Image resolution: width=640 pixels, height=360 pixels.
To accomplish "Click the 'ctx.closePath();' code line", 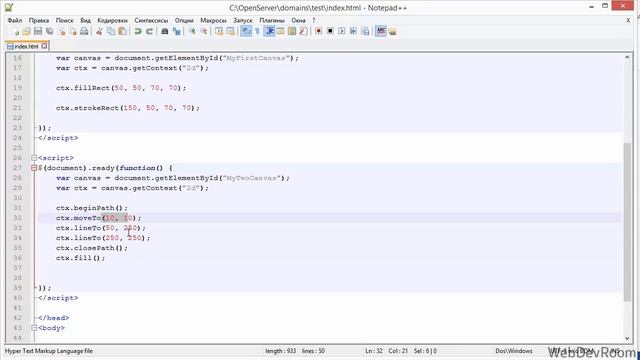I will 92,248.
